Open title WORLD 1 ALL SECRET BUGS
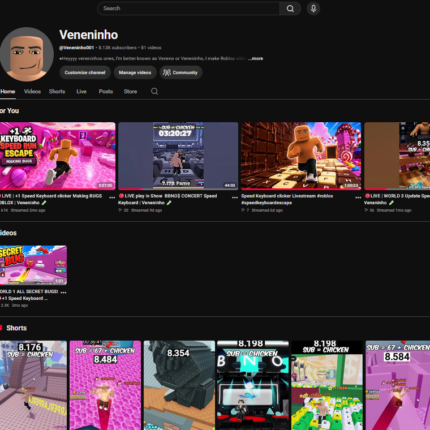Image resolution: width=430 pixels, height=430 pixels. 29,295
